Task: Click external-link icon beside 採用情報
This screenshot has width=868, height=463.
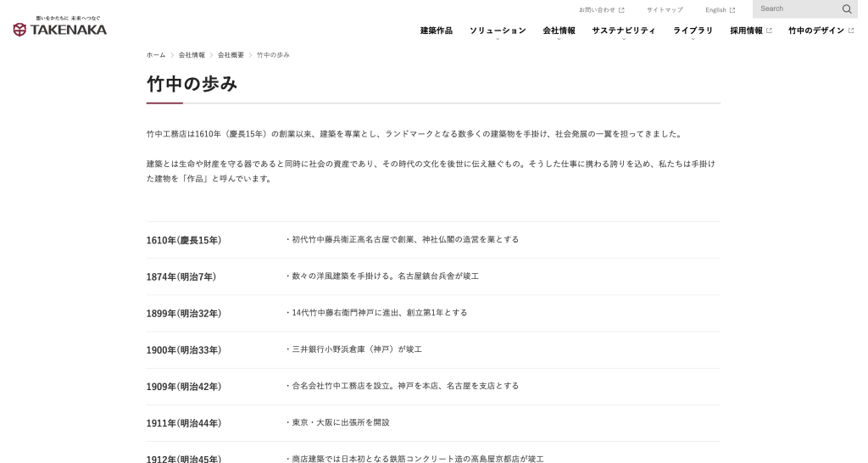Action: (769, 31)
